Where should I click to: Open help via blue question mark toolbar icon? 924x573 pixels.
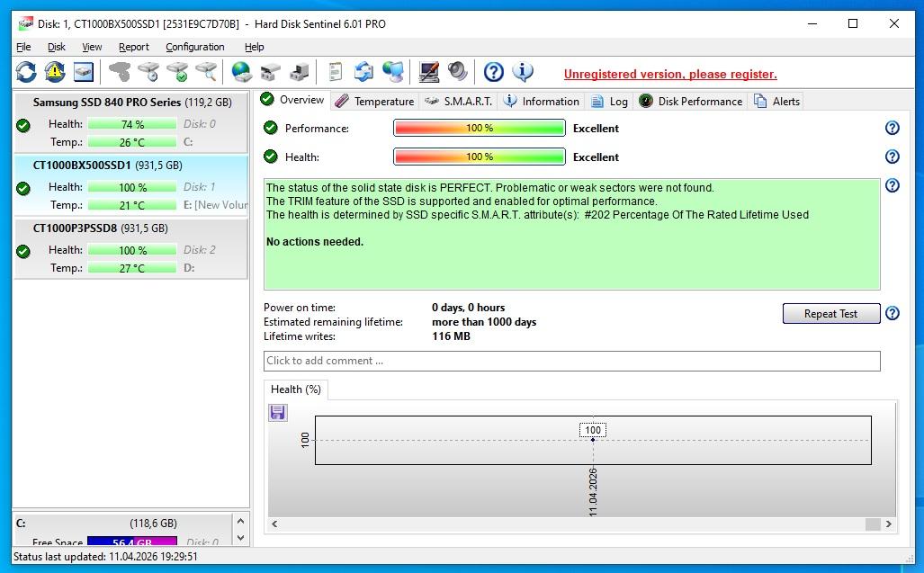coord(493,72)
